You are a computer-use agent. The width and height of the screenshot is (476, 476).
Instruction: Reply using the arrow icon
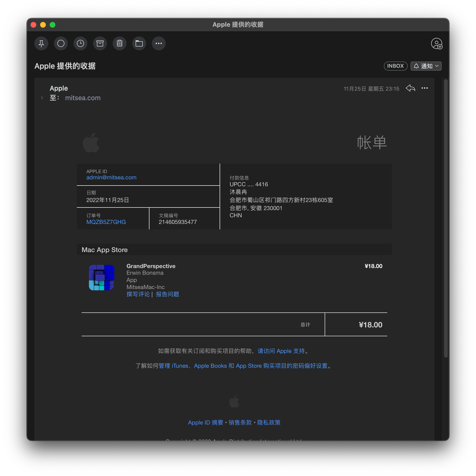410,88
